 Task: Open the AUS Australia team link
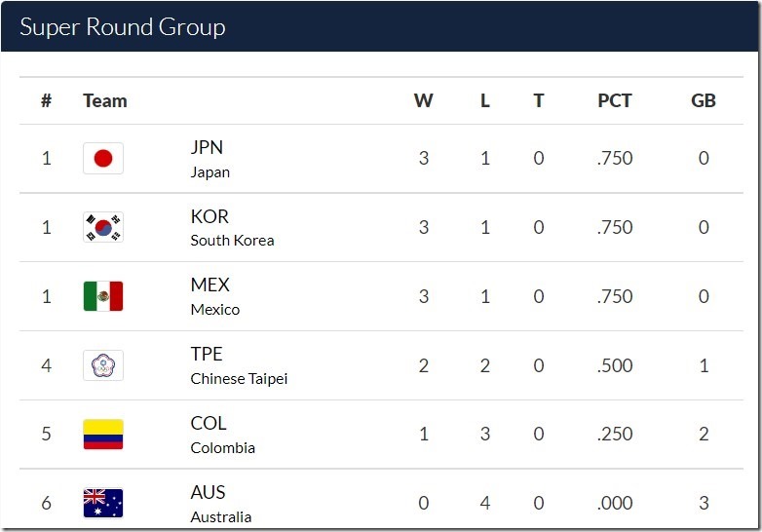221,503
